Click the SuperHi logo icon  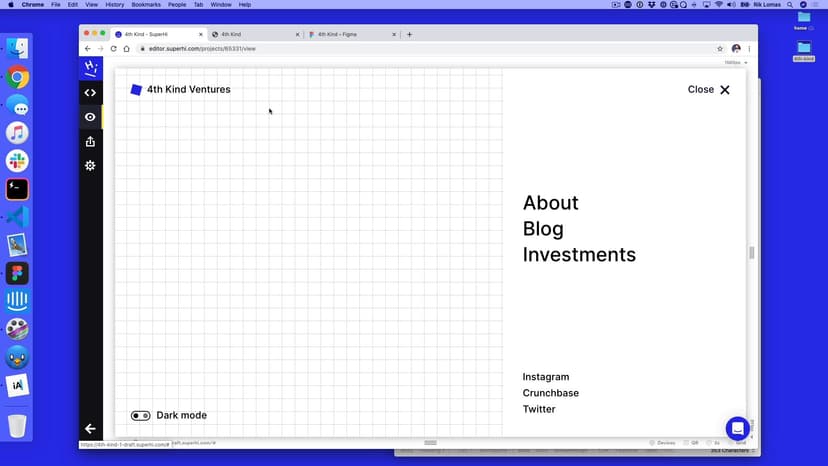(90, 68)
